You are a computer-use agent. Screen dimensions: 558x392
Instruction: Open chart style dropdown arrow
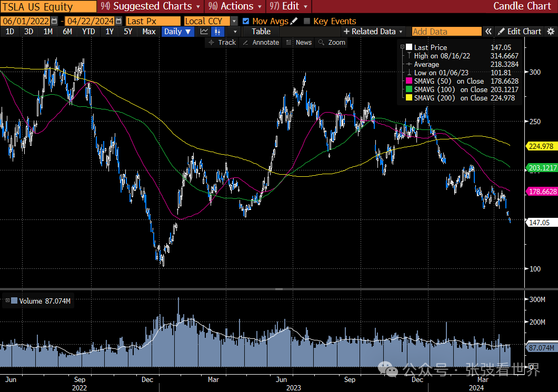[235, 31]
